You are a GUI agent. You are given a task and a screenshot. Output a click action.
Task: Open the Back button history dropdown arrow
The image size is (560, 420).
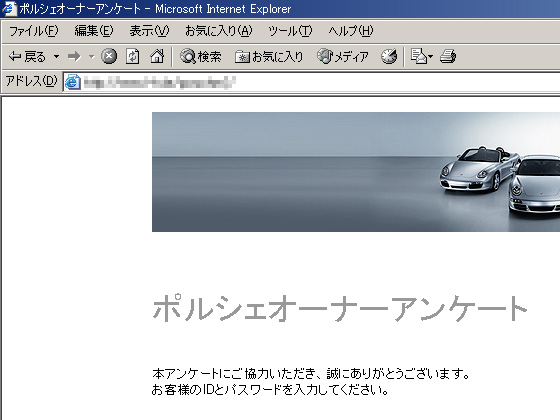pos(56,56)
